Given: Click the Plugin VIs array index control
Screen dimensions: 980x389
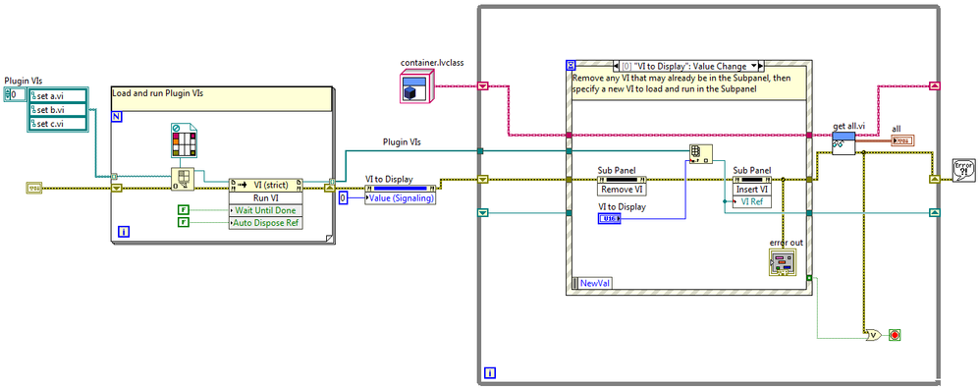Looking at the screenshot, I should (15, 94).
